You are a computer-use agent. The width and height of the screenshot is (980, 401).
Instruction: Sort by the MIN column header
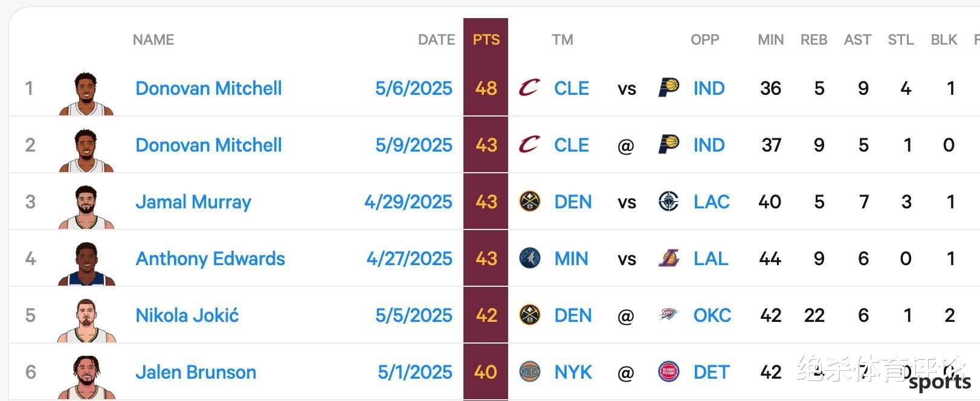coord(770,40)
